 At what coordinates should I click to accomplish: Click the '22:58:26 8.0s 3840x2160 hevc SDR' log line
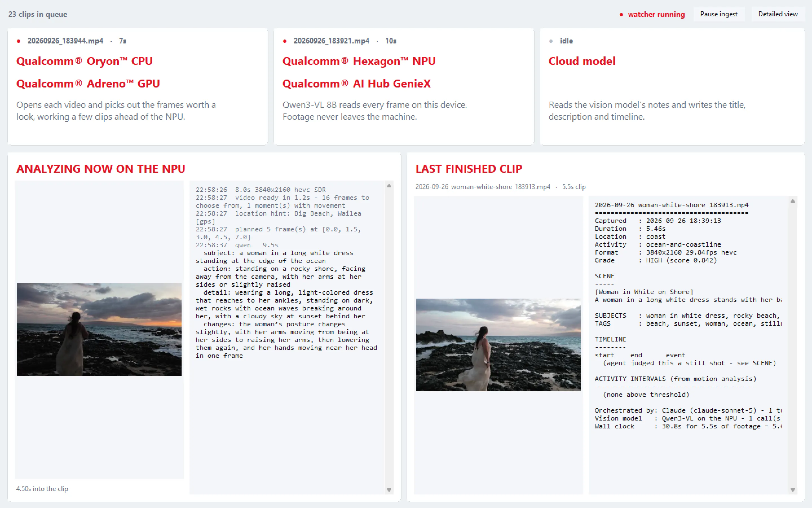261,190
